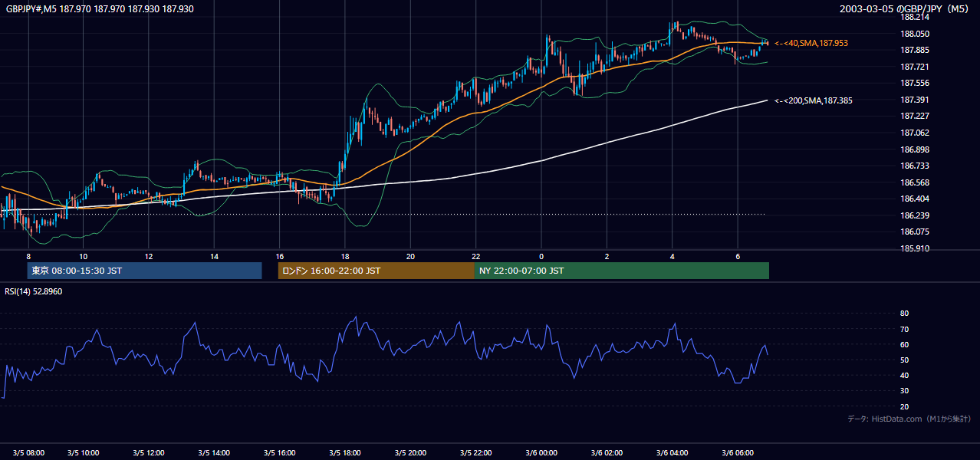Click the 3/5 18:00 bottom date label

point(346,453)
